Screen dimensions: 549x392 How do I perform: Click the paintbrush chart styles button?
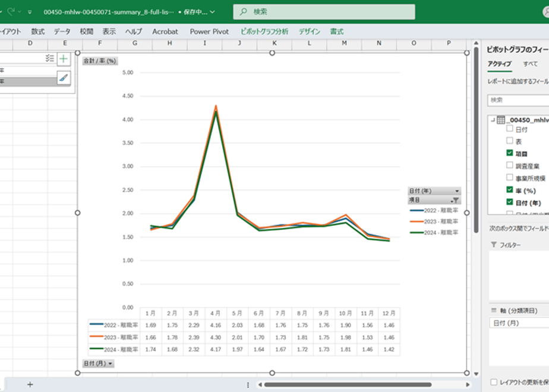64,77
